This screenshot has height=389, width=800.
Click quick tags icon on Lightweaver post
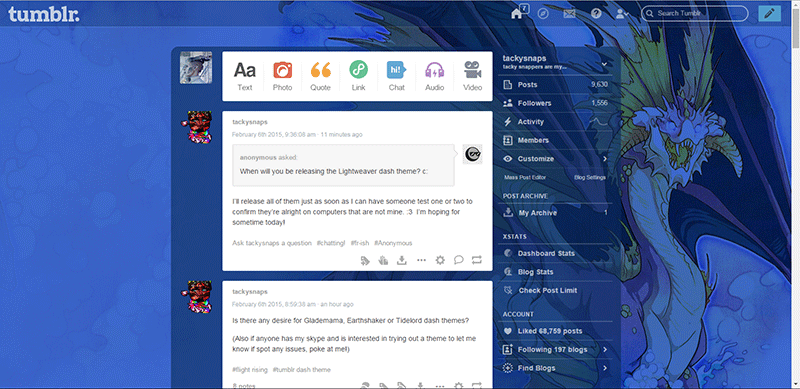(x=364, y=260)
